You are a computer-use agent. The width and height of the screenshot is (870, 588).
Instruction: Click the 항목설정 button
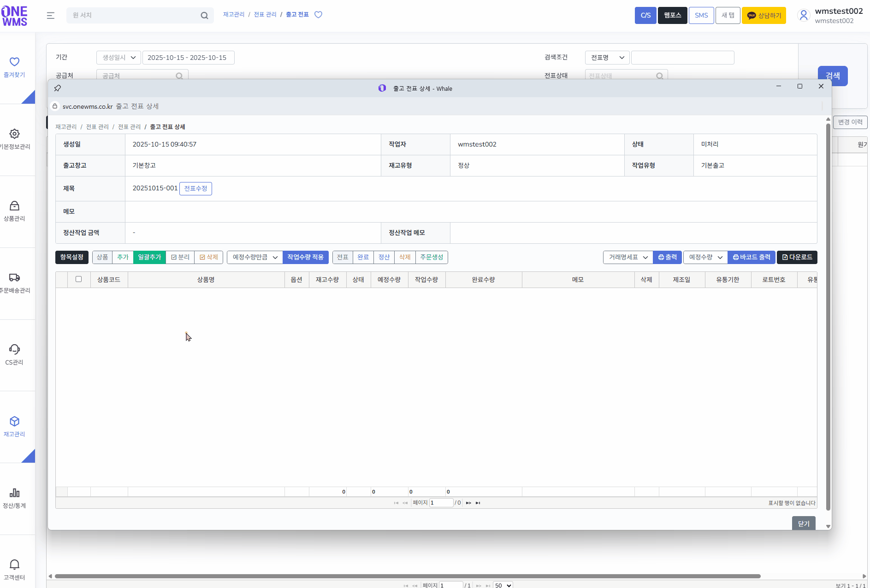click(x=72, y=257)
